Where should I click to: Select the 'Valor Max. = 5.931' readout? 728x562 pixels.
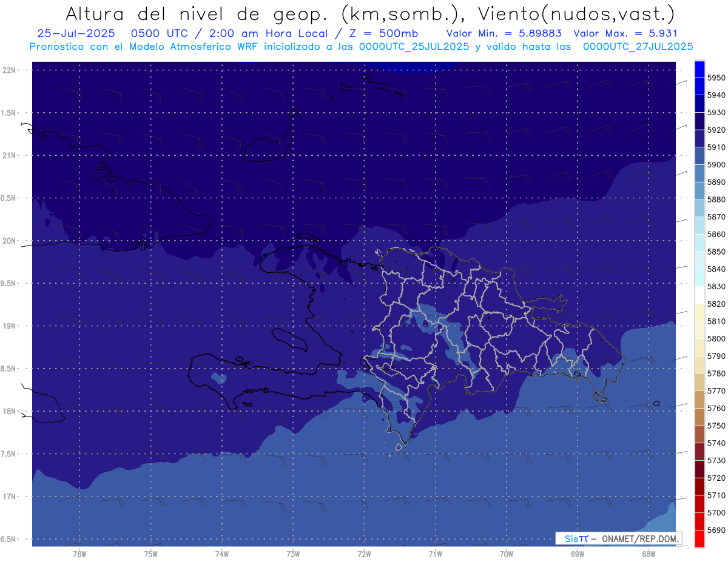(x=625, y=33)
